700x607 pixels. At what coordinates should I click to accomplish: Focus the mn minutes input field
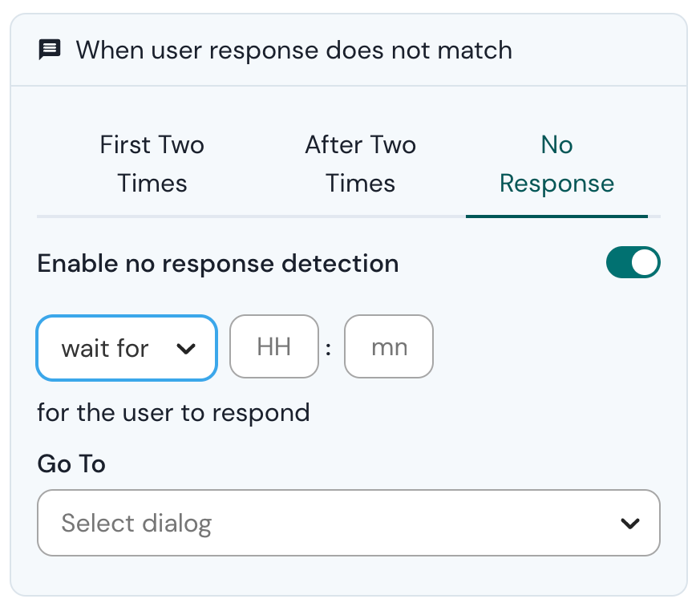[x=389, y=346]
